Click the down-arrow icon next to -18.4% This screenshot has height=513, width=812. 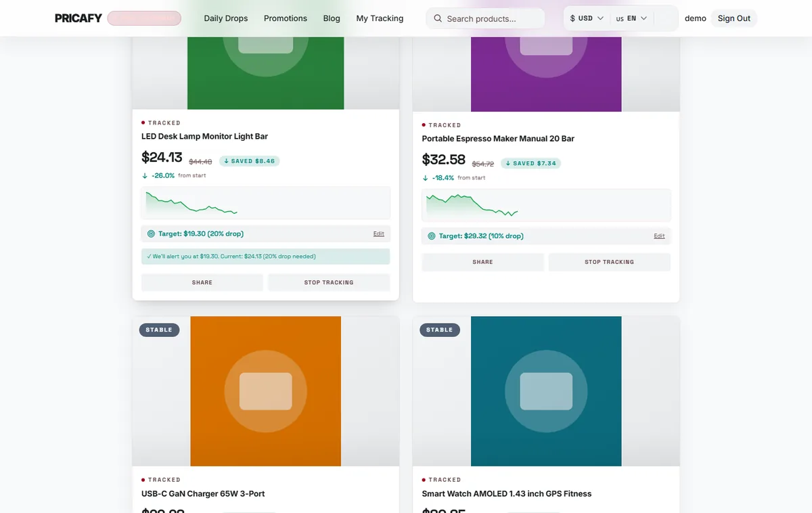pos(425,178)
